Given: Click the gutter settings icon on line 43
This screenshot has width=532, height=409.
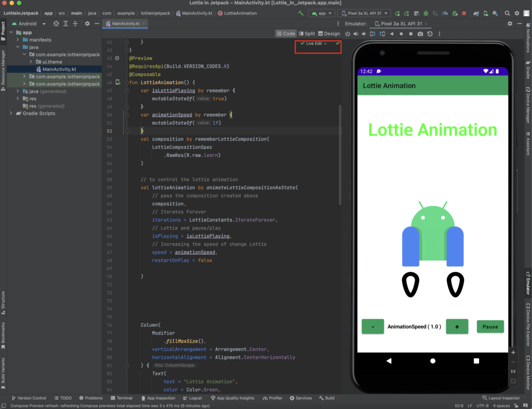Looking at the screenshot, I should [x=117, y=58].
